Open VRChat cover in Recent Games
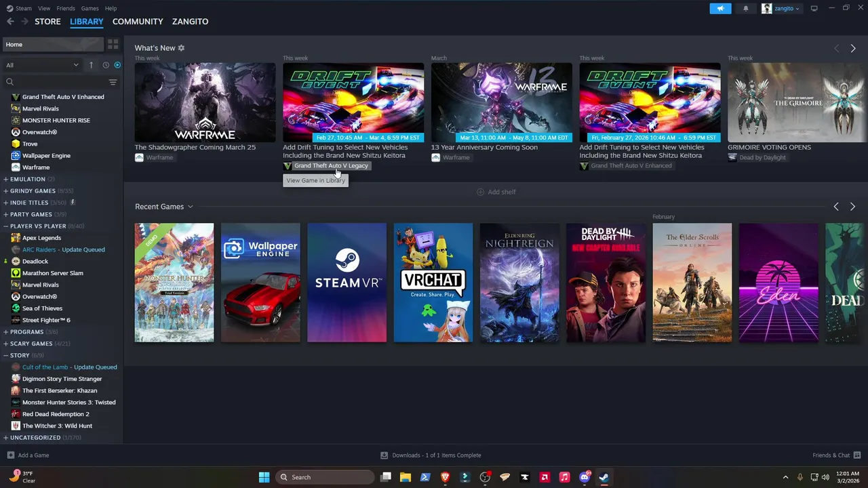Image resolution: width=868 pixels, height=488 pixels. click(x=433, y=283)
